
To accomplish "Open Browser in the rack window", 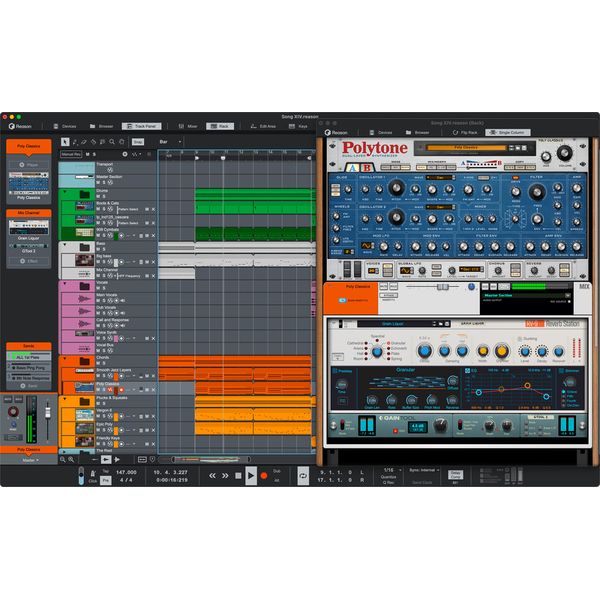I will (418, 132).
